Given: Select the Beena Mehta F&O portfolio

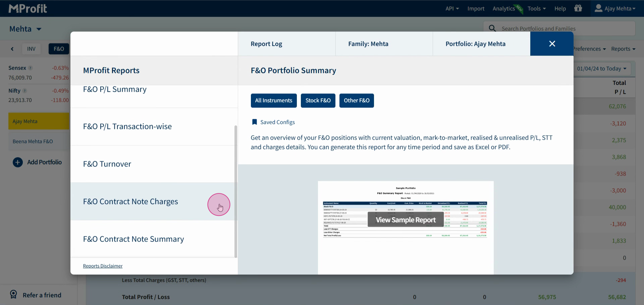Looking at the screenshot, I should pyautogui.click(x=39, y=141).
